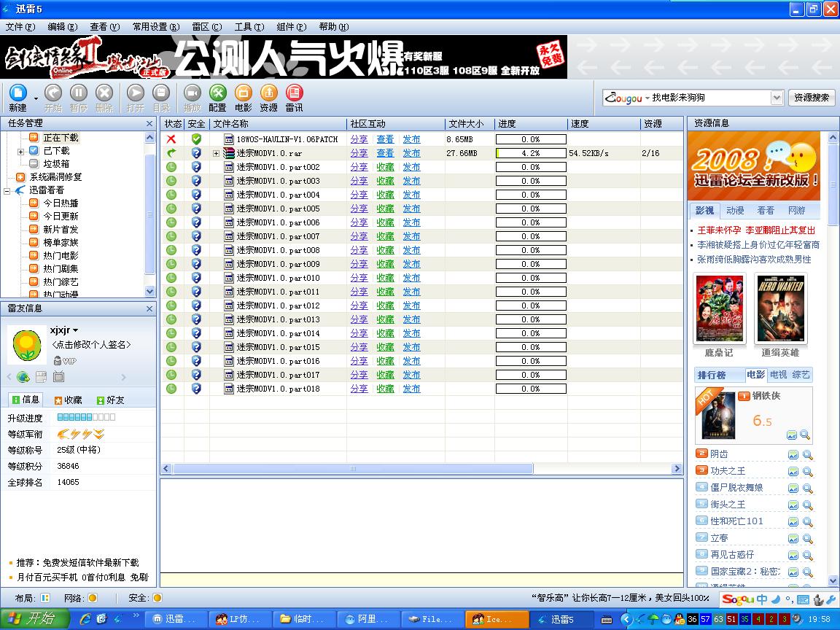The width and height of the screenshot is (840, 630).
Task: Close the 雷友信息 panel
Action: click(149, 308)
